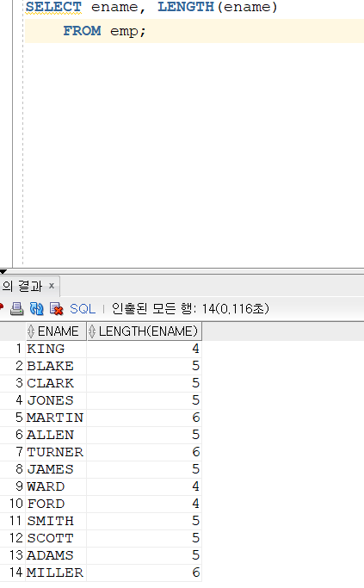
Task: Select the TURNER cell
Action: (56, 452)
